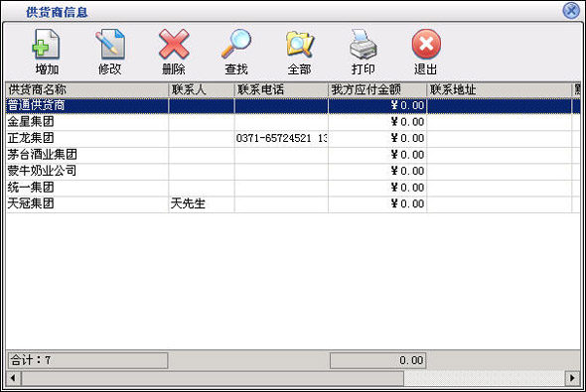
Task: Select the 蒙牛奶业公司 row
Action: 293,171
